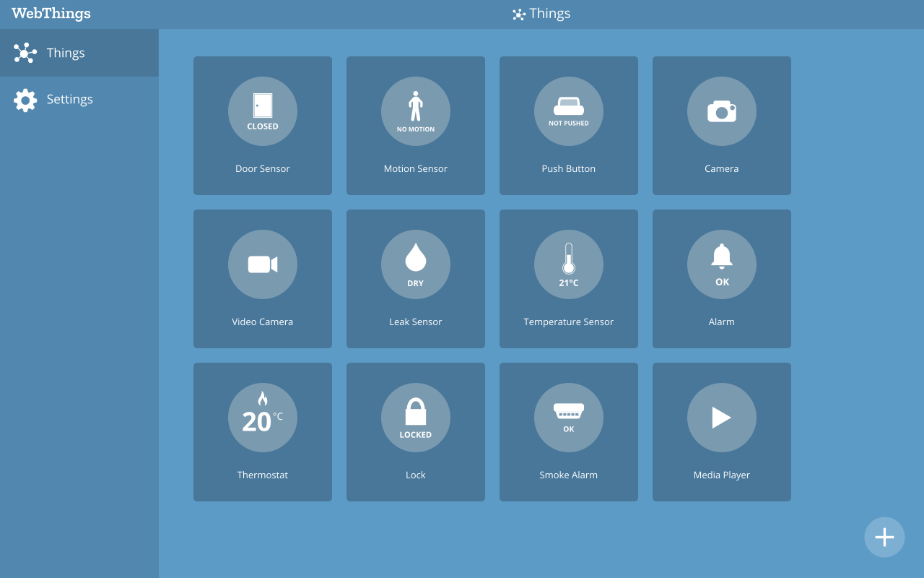Toggle the Lock to unlocked
This screenshot has width=924, height=578.
click(x=416, y=418)
